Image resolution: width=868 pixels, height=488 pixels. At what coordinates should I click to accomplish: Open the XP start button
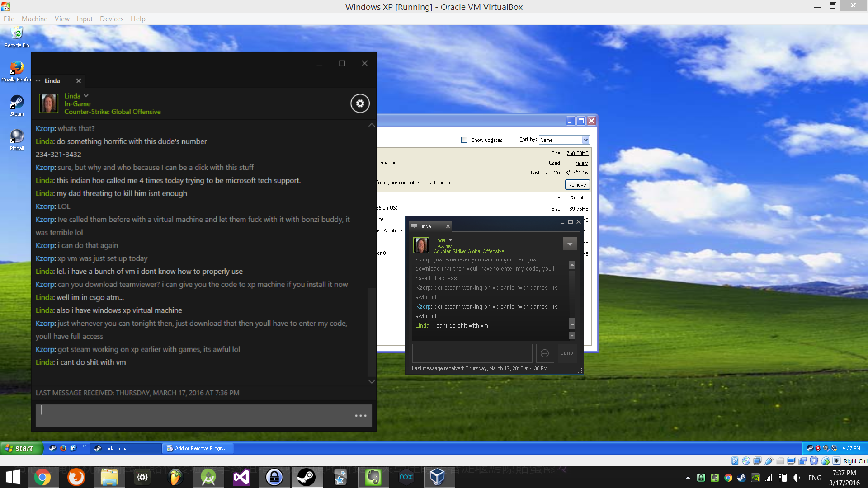(x=21, y=448)
